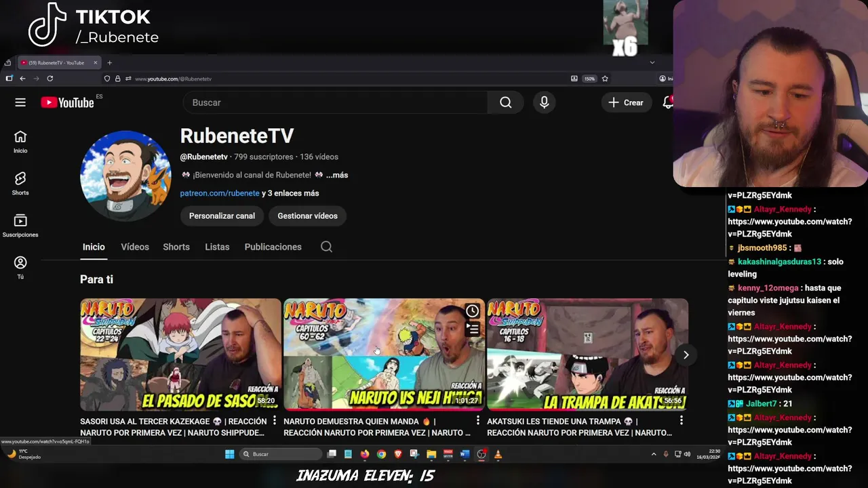Open Suscripciones in the sidebar
This screenshot has width=868, height=488.
[x=20, y=226]
